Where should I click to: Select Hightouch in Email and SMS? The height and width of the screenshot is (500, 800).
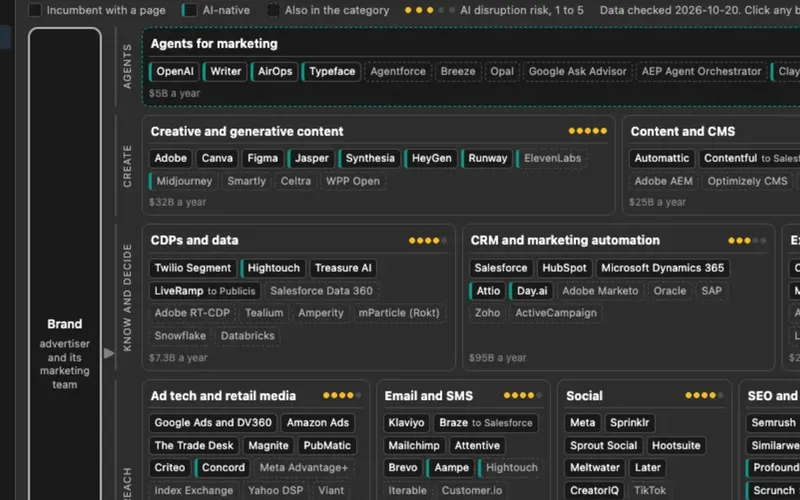(511, 468)
